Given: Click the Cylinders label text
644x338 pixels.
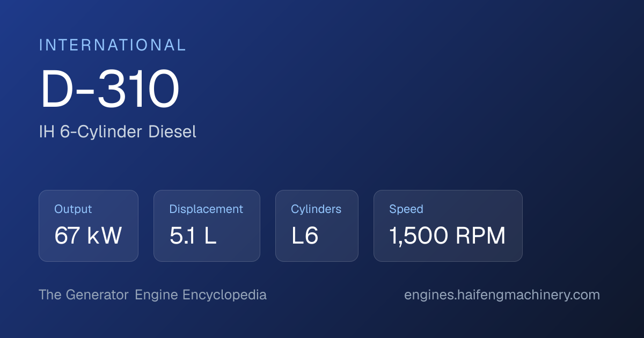Looking at the screenshot, I should tap(316, 209).
